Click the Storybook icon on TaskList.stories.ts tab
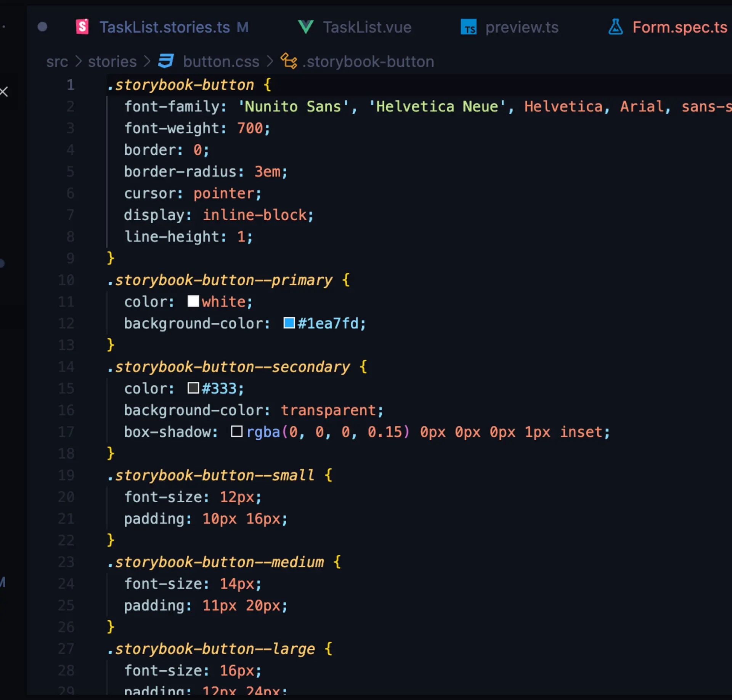The width and height of the screenshot is (732, 700). tap(82, 27)
